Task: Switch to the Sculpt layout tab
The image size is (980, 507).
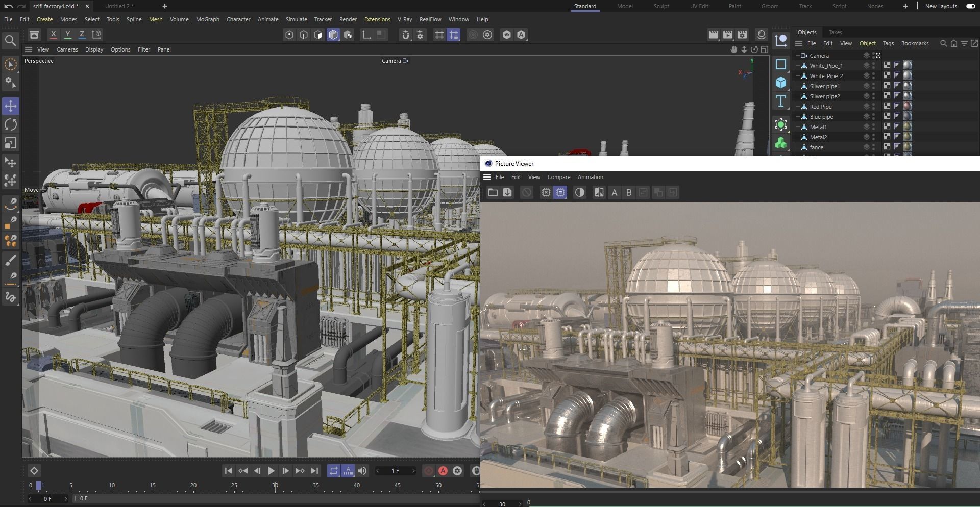Action: pos(661,6)
